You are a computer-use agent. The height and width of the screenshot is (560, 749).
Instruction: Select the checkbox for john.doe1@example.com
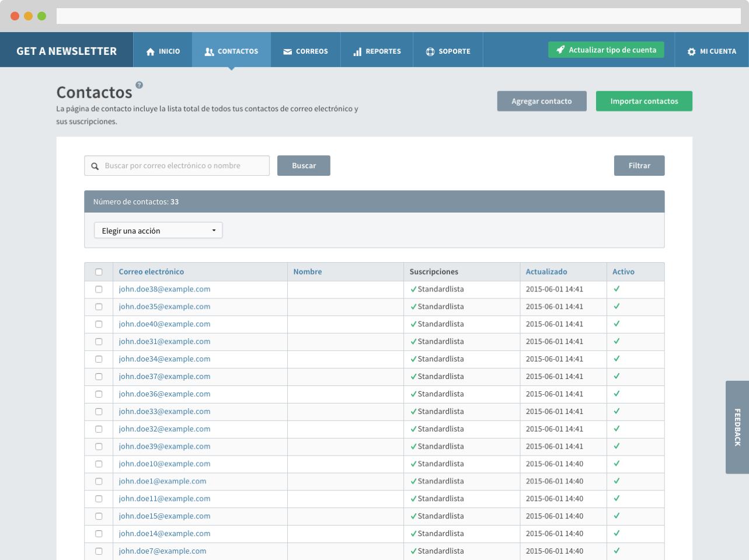coord(99,482)
